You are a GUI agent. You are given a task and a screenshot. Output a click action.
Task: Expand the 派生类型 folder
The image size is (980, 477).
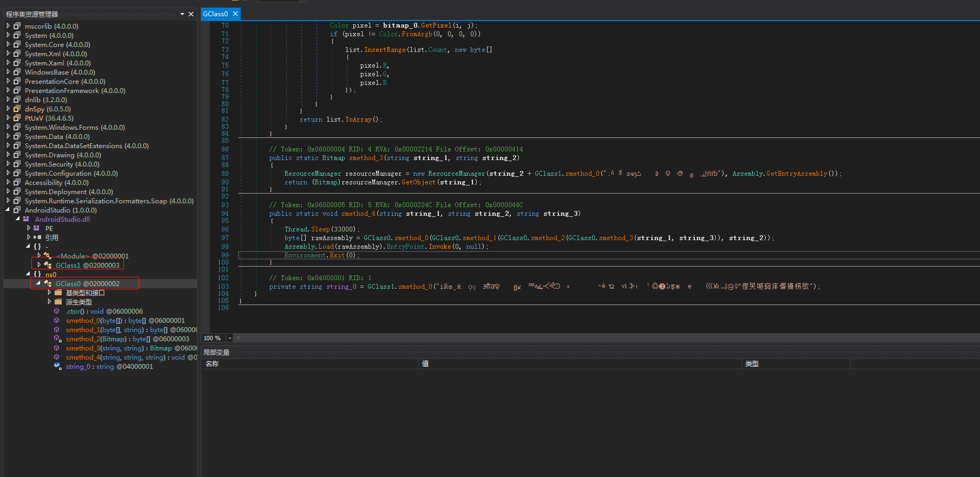pos(49,302)
